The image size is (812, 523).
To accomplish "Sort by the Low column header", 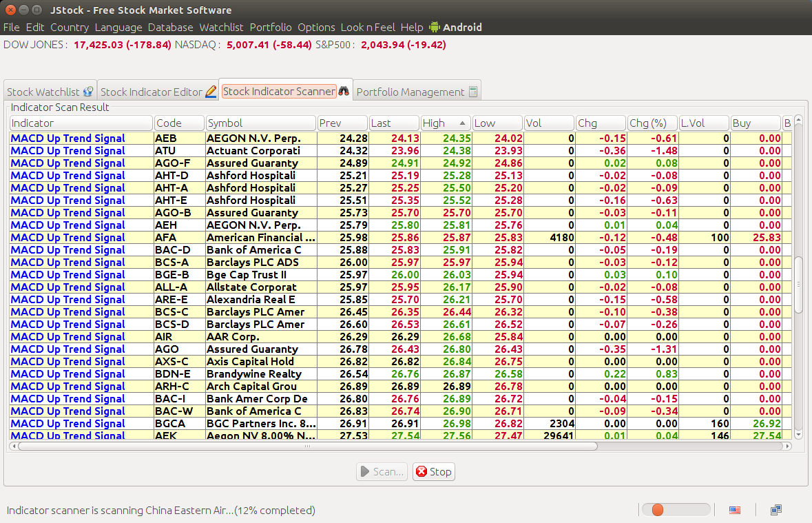I will [x=497, y=123].
